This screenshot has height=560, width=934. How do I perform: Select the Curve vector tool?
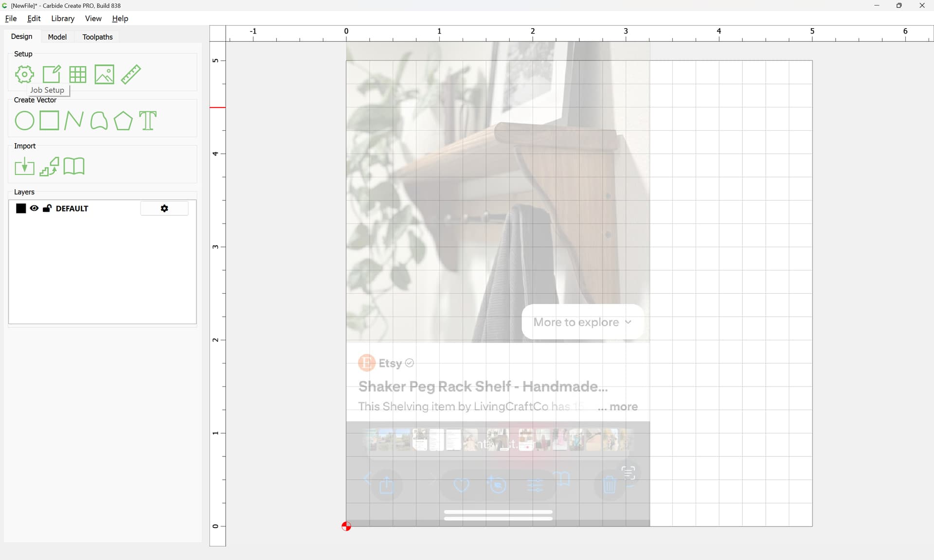click(x=99, y=121)
